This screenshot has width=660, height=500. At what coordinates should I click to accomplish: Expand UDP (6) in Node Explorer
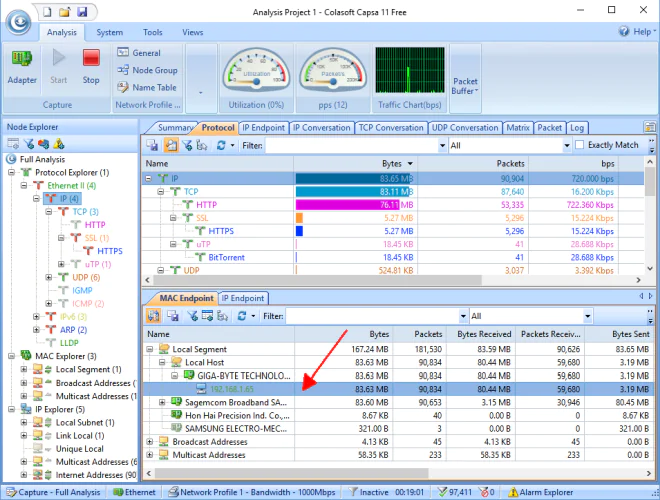coord(49,277)
